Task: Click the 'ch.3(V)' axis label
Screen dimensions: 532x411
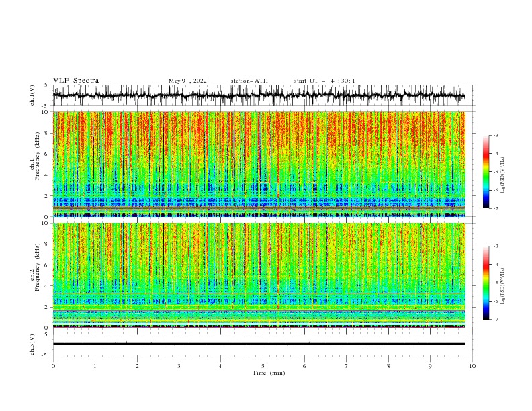Action: (x=32, y=345)
